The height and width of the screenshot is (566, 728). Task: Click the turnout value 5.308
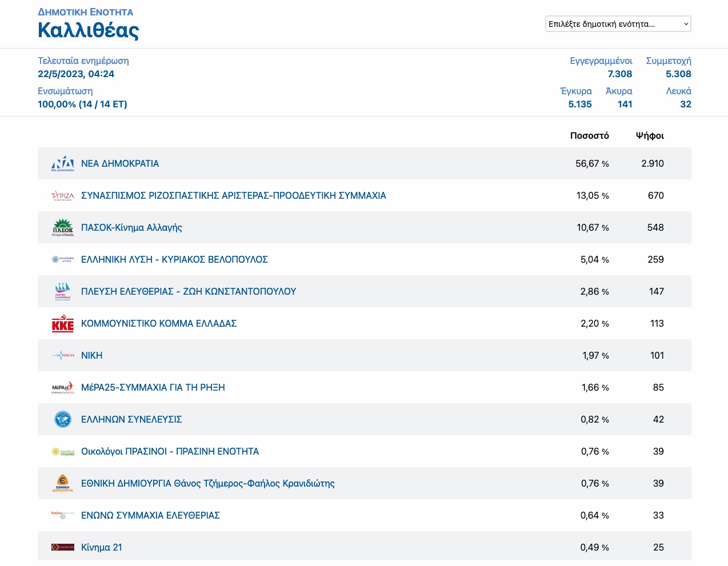pyautogui.click(x=678, y=74)
